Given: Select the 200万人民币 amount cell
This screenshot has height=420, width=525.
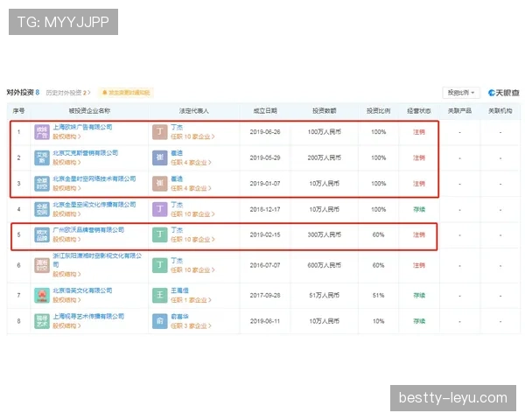Looking at the screenshot, I should click(324, 157).
